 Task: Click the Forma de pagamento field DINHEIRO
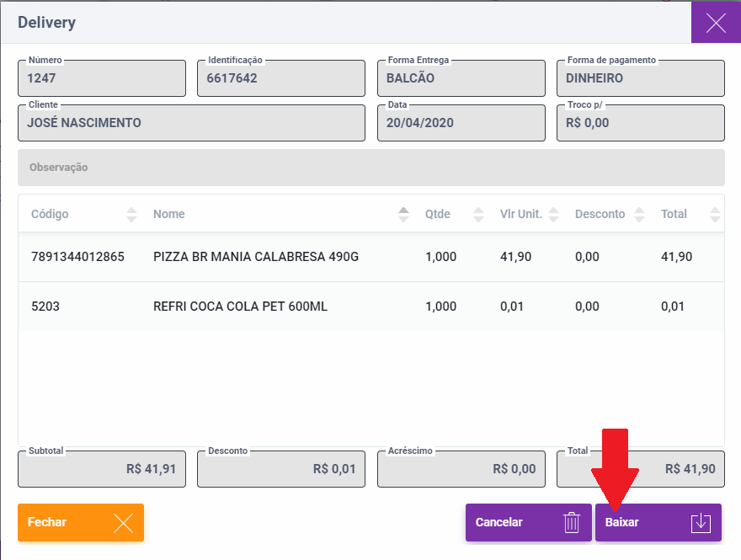640,78
